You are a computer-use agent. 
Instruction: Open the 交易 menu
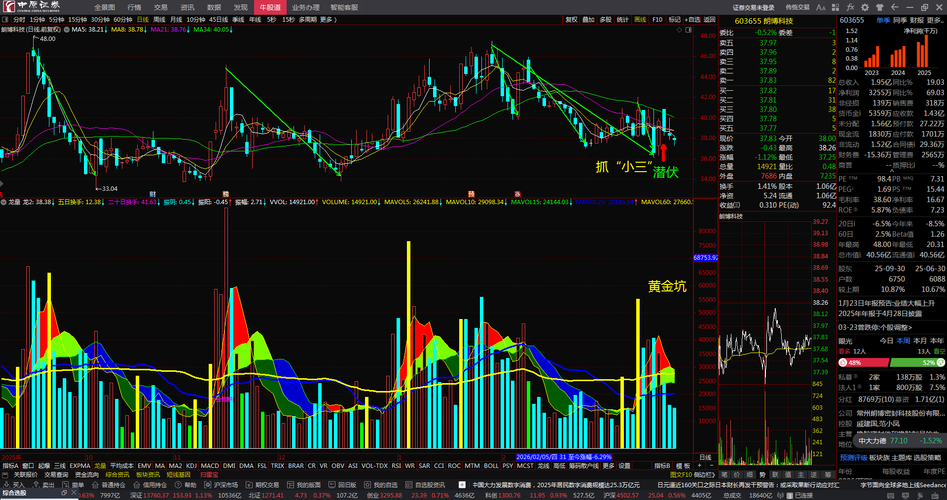pos(161,7)
